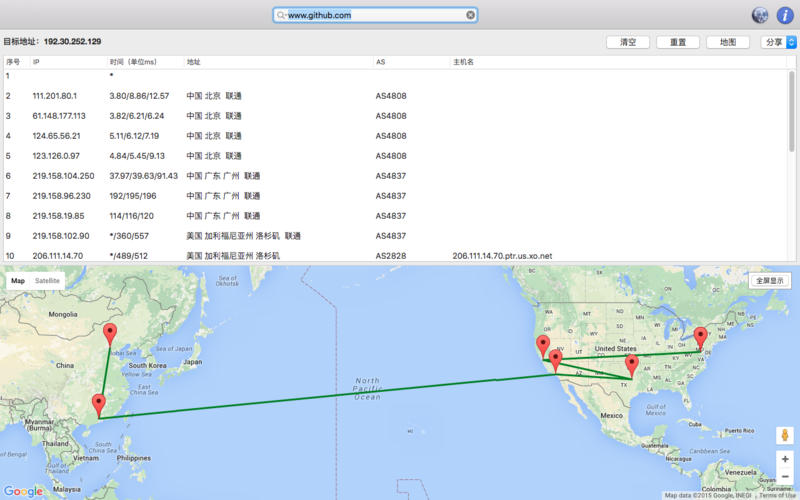This screenshot has height=500, width=800.
Task: Click the red pin on the US East Coast
Action: click(x=701, y=337)
